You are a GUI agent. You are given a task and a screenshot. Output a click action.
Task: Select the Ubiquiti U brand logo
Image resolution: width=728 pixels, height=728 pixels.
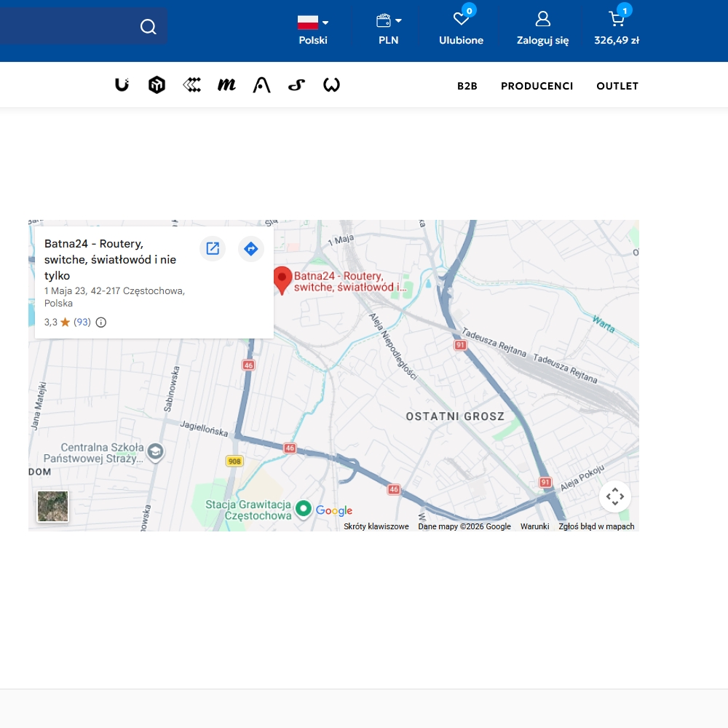tap(122, 85)
